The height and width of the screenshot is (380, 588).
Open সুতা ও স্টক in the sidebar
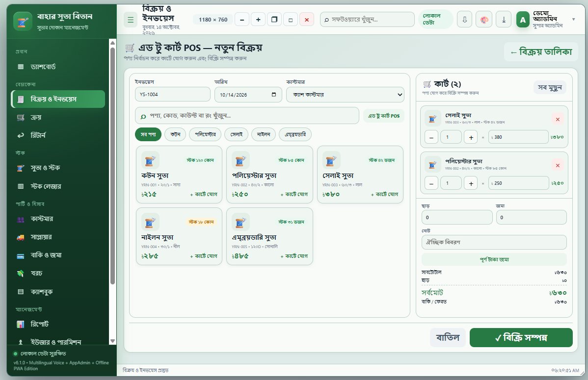[58, 168]
